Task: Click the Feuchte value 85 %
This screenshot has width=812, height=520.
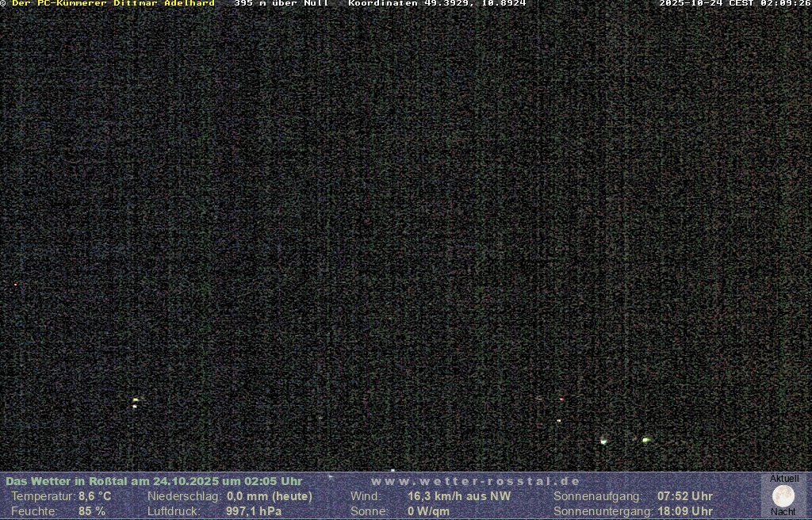Action: [92, 511]
